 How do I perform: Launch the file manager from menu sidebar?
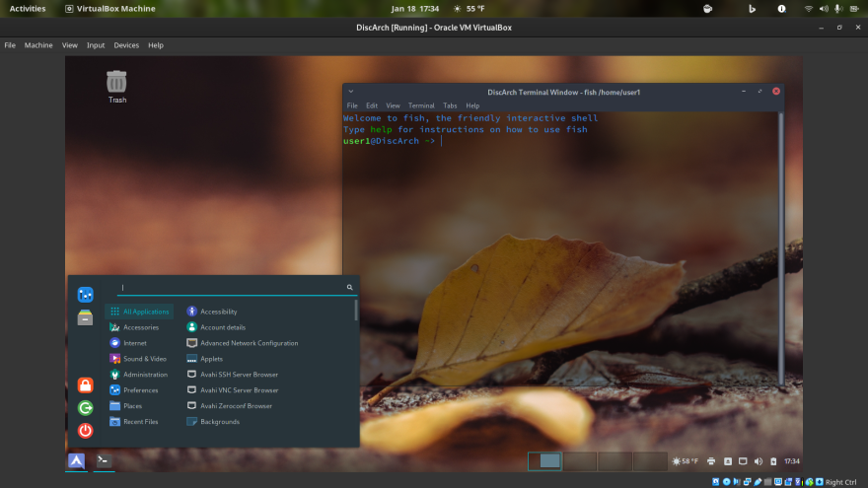click(85, 317)
